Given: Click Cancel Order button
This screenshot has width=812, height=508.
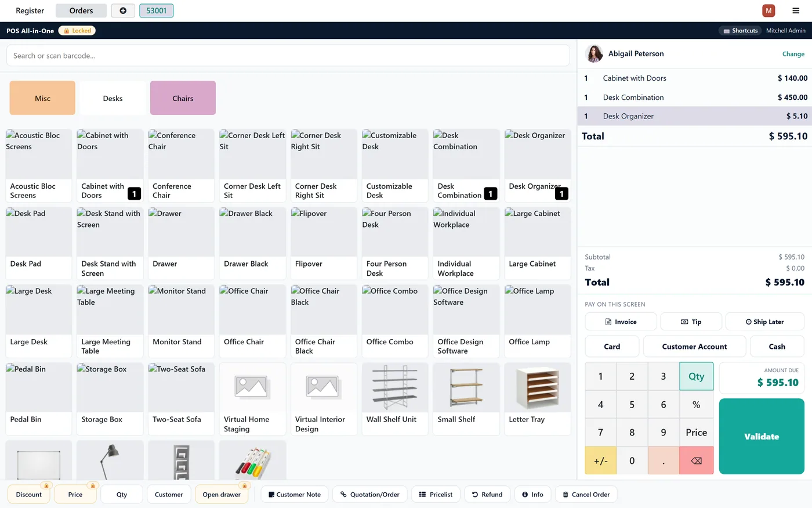Looking at the screenshot, I should tap(586, 495).
